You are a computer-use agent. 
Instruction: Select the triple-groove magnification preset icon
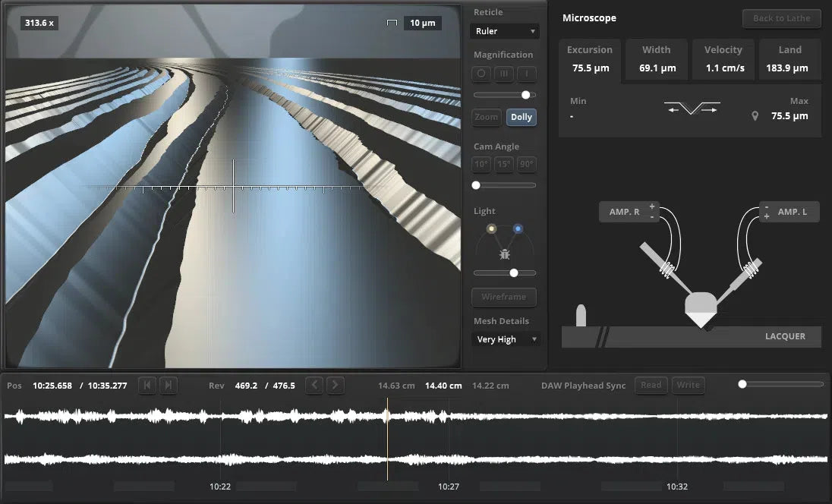click(504, 74)
